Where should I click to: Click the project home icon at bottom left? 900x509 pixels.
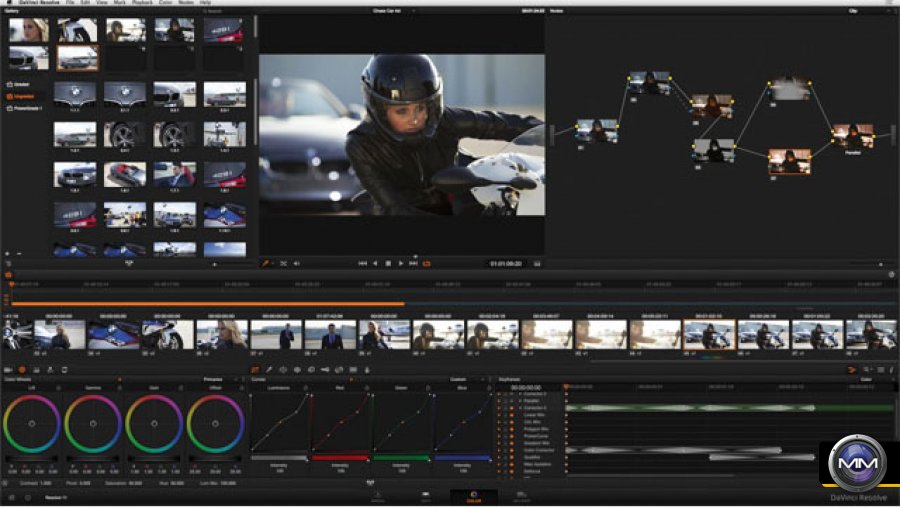11,498
